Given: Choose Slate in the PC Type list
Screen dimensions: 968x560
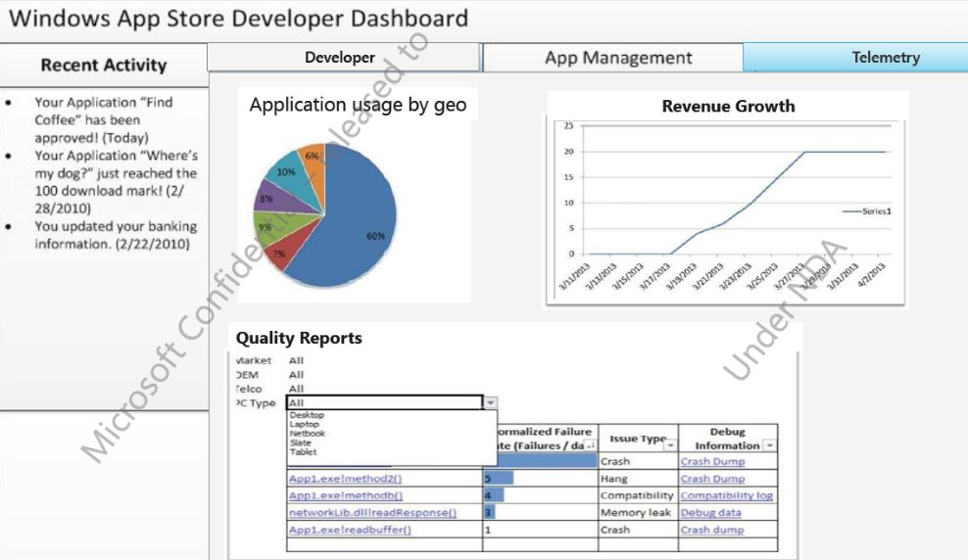Looking at the screenshot, I should (301, 443).
